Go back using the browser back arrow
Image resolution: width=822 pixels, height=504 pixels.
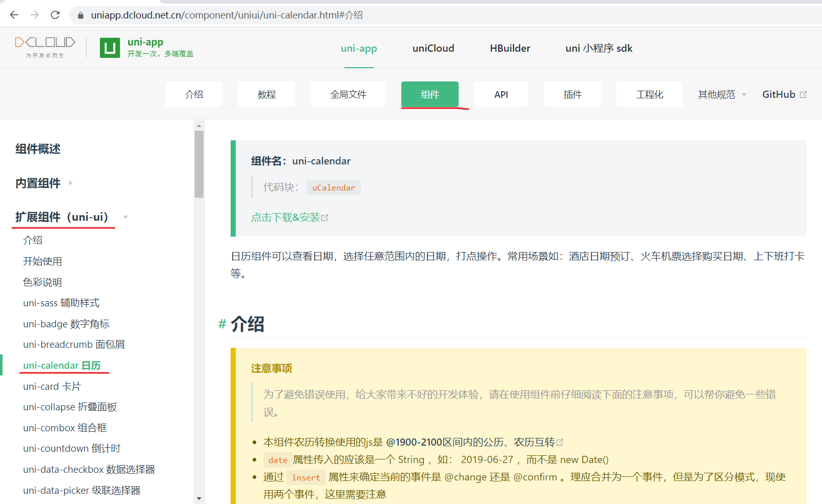[x=14, y=15]
